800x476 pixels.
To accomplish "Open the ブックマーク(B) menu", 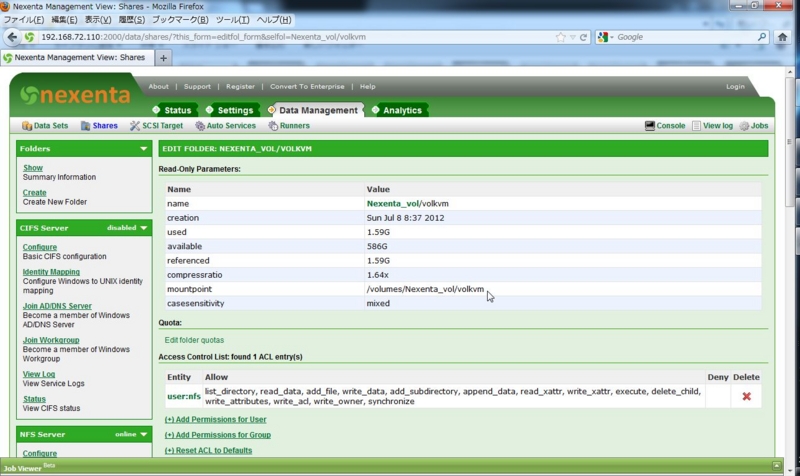I will [x=180, y=20].
